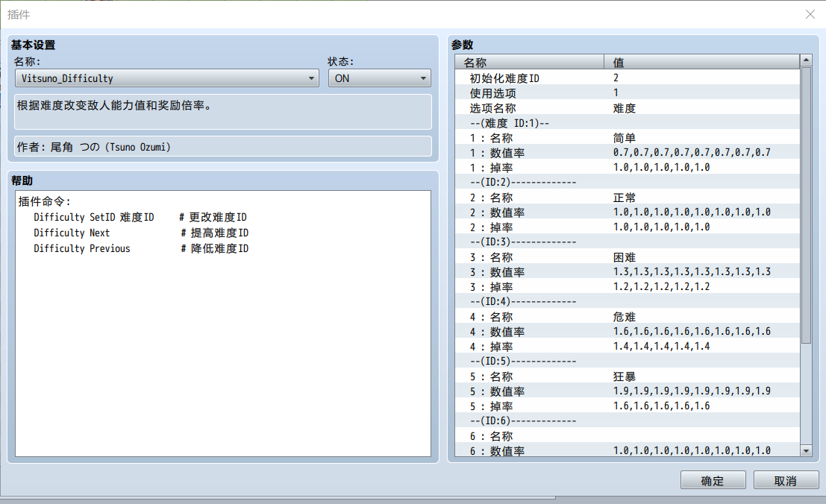Viewport: 826px width, 504px height.
Task: Select the '5 : 数值率' parameter row
Action: coord(628,391)
